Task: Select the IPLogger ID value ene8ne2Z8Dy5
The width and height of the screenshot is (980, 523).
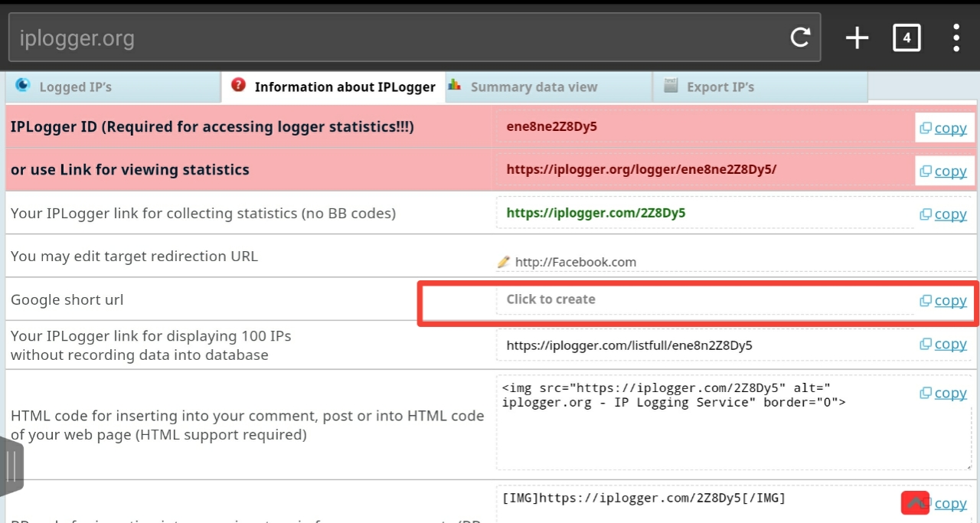Action: 551,127
